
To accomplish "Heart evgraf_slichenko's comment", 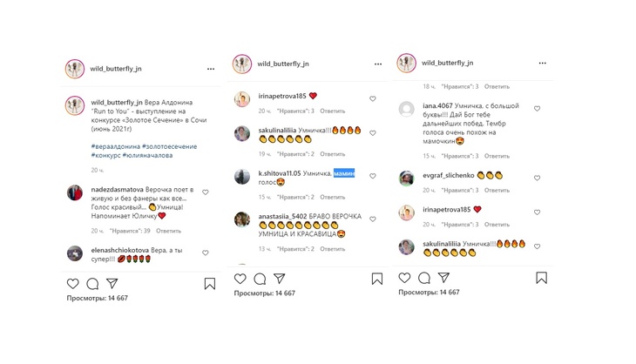I will click(x=537, y=177).
